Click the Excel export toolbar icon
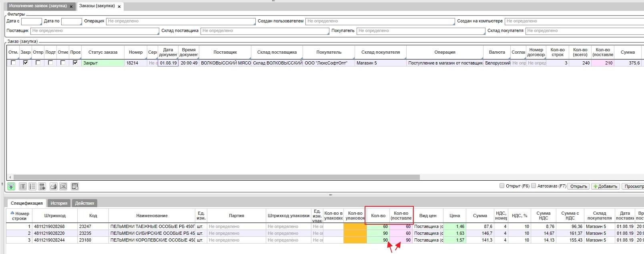 tap(63, 186)
